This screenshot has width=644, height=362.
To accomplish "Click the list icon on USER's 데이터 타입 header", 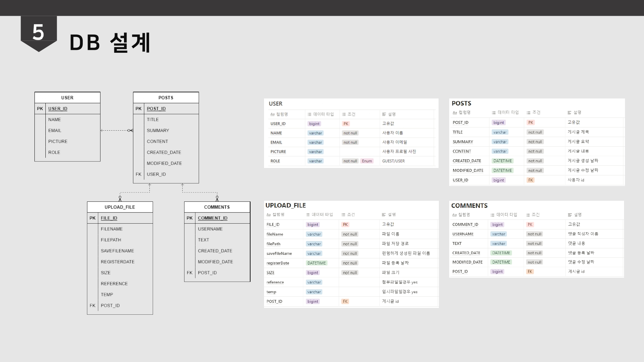I will 309,114.
